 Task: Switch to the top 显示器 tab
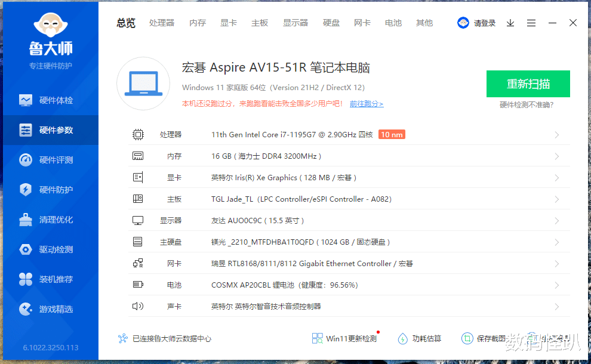pos(295,23)
